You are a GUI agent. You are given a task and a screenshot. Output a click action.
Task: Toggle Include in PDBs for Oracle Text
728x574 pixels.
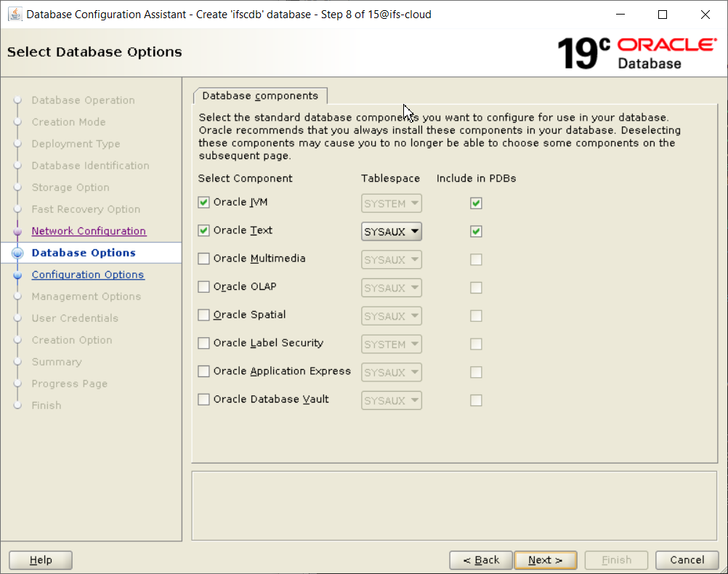(476, 231)
